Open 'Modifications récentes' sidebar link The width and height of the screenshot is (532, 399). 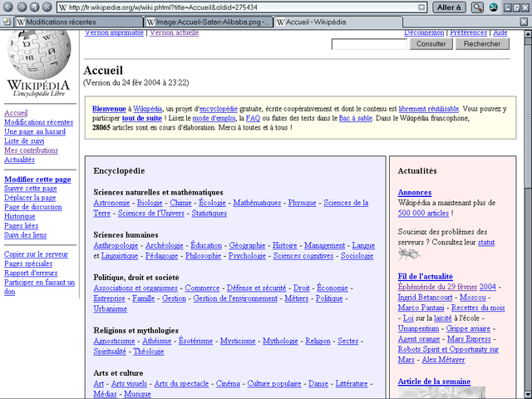tap(39, 122)
